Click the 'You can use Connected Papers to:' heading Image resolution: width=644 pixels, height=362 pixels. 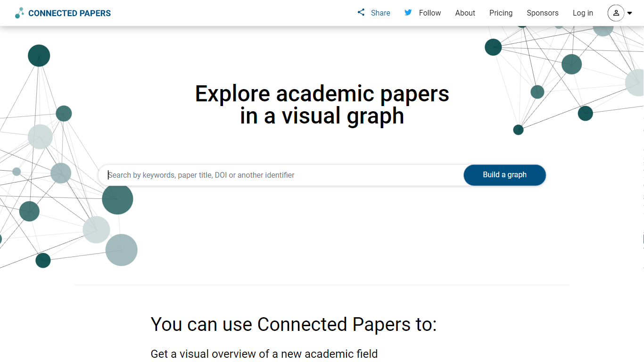[294, 325]
